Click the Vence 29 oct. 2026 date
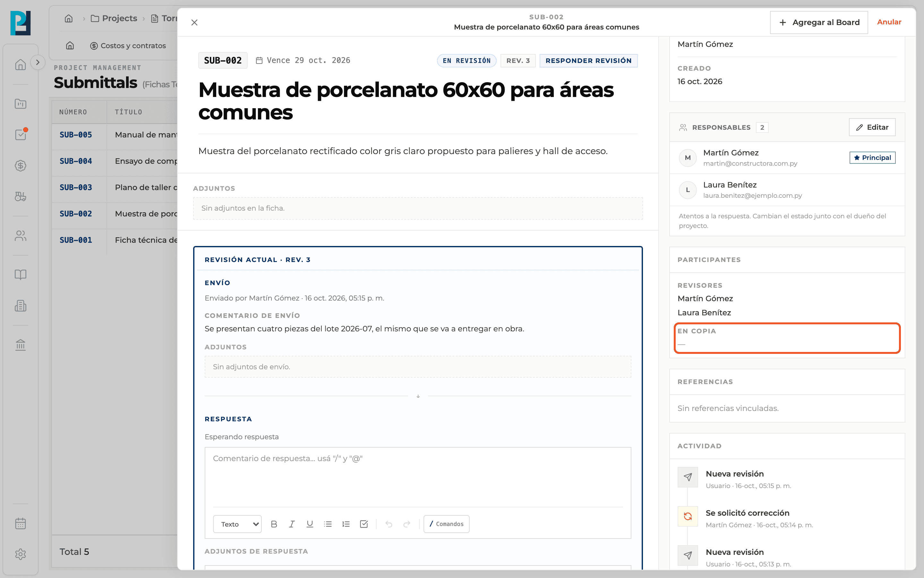Screen dimensions: 924x578 [303, 60]
